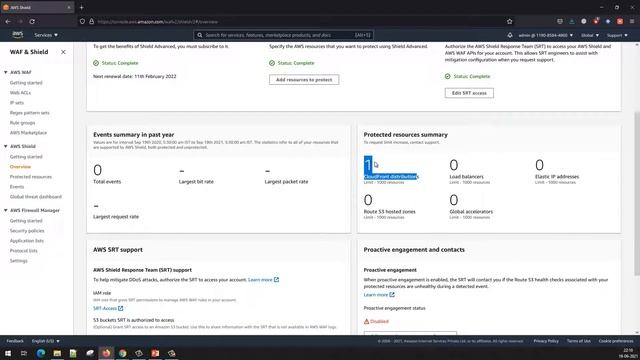
Task: Click the Global accelerators label
Action: click(471, 212)
